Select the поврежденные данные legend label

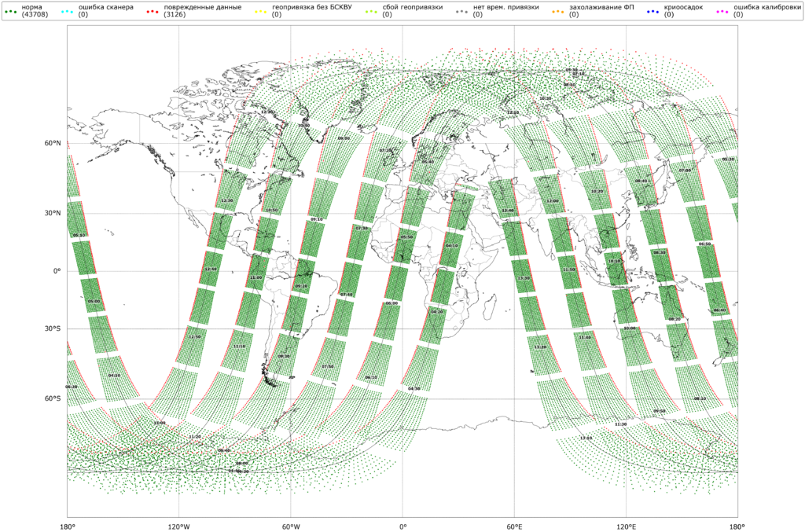click(x=197, y=7)
